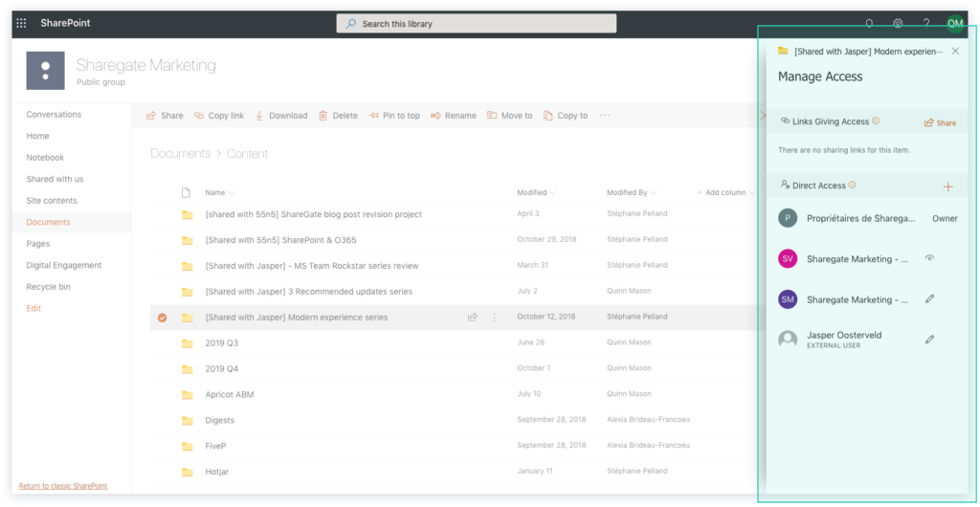Click Return to classic SharePoint link
The image size is (980, 507).
[63, 486]
